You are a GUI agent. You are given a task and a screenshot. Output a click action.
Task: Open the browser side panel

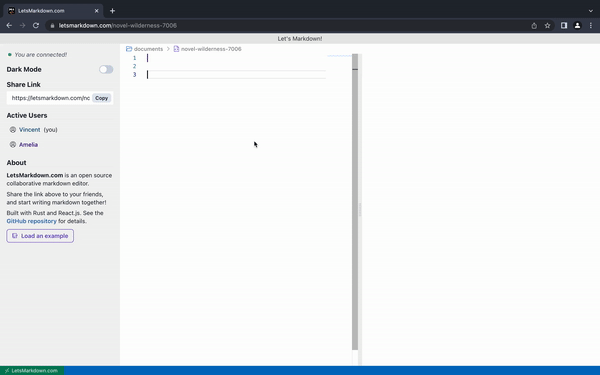point(564,26)
